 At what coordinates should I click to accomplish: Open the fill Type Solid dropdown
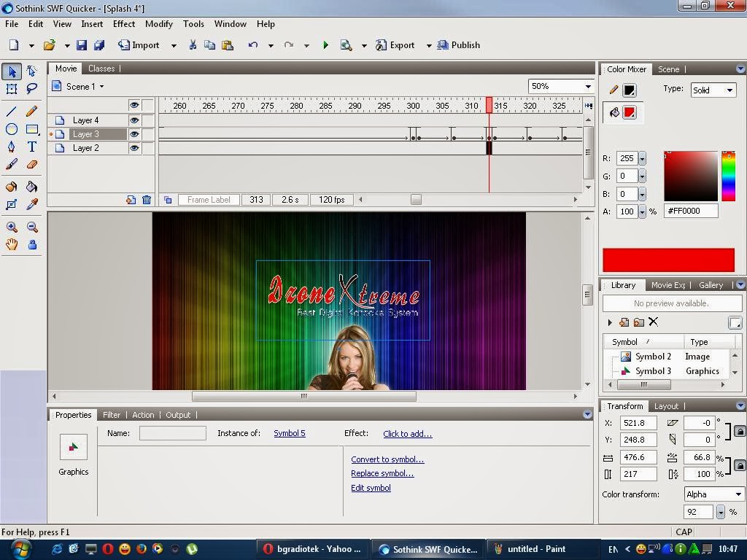(729, 90)
